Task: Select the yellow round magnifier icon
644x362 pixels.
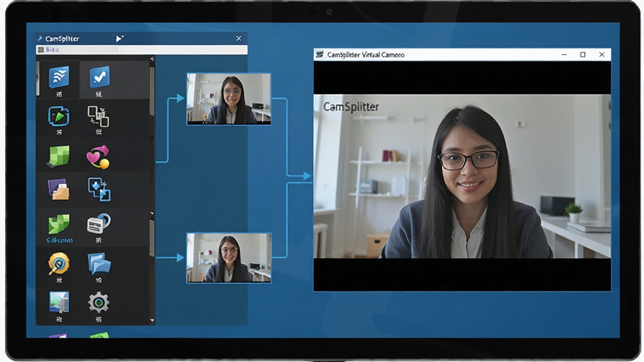Action: tap(58, 263)
